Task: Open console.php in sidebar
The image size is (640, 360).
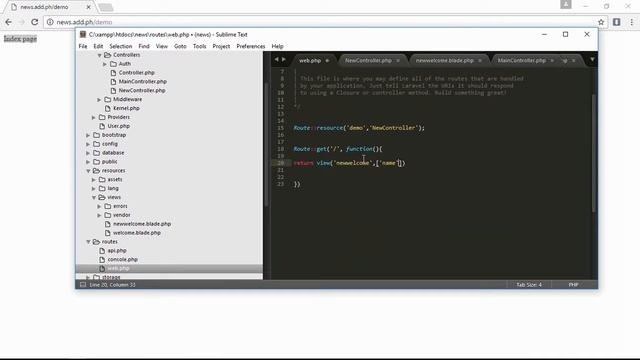Action: (x=122, y=260)
